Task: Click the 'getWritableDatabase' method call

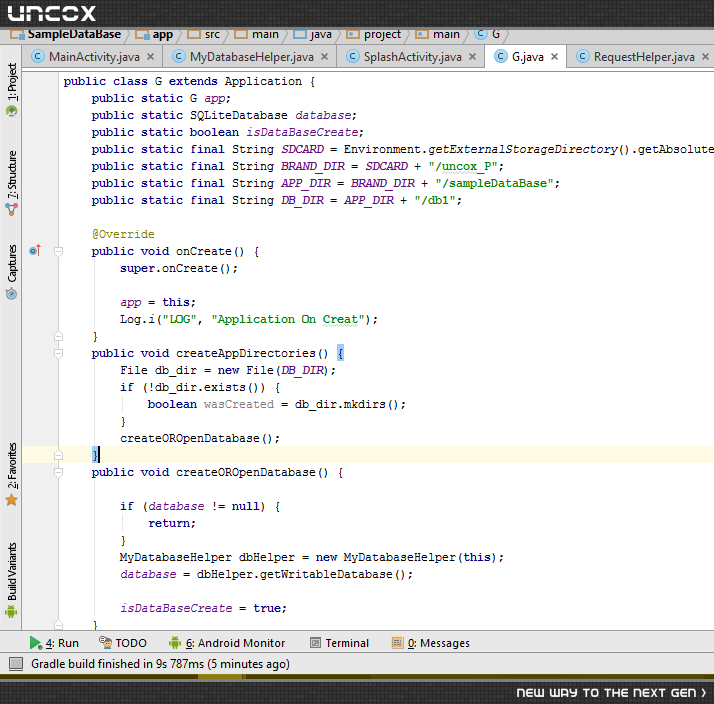Action: point(326,575)
